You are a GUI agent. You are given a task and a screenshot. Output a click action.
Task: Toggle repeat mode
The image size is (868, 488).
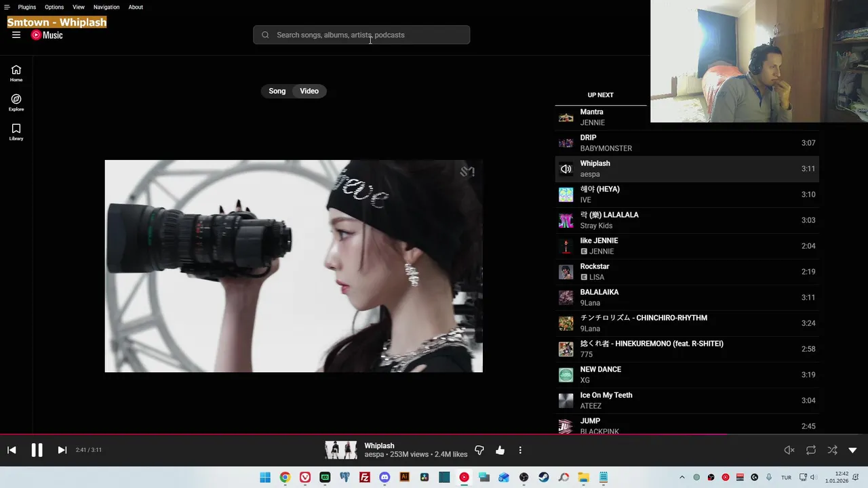(811, 450)
